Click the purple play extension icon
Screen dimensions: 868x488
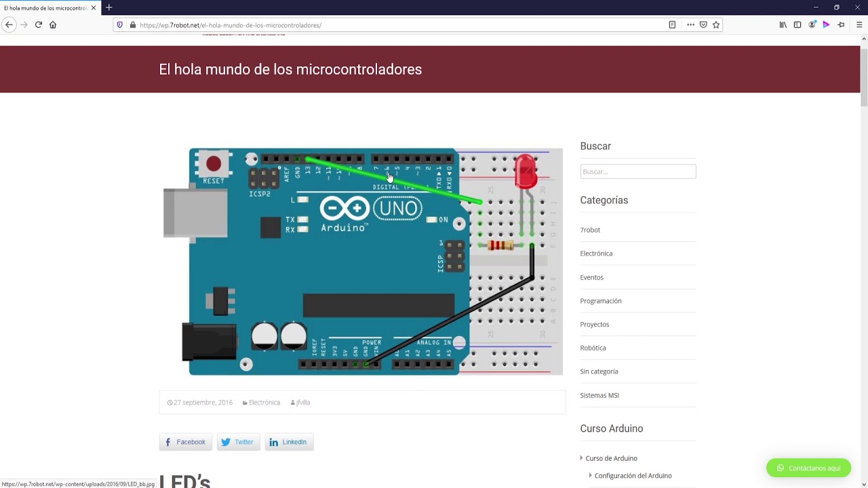[826, 25]
